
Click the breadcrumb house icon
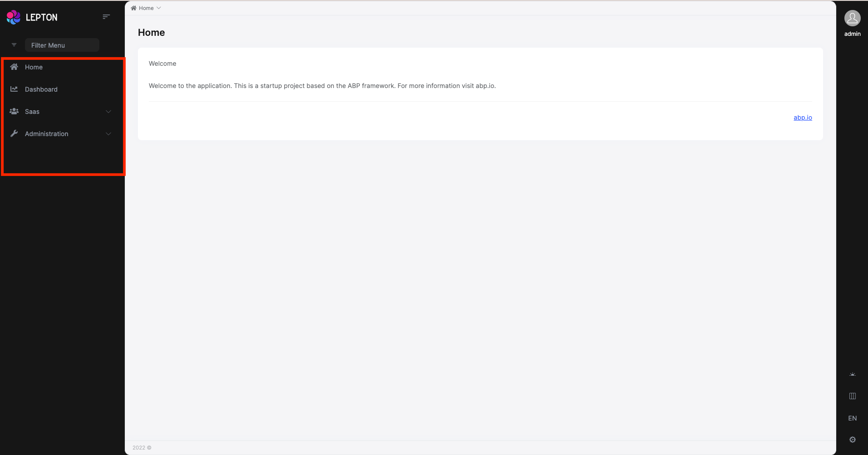pyautogui.click(x=133, y=8)
